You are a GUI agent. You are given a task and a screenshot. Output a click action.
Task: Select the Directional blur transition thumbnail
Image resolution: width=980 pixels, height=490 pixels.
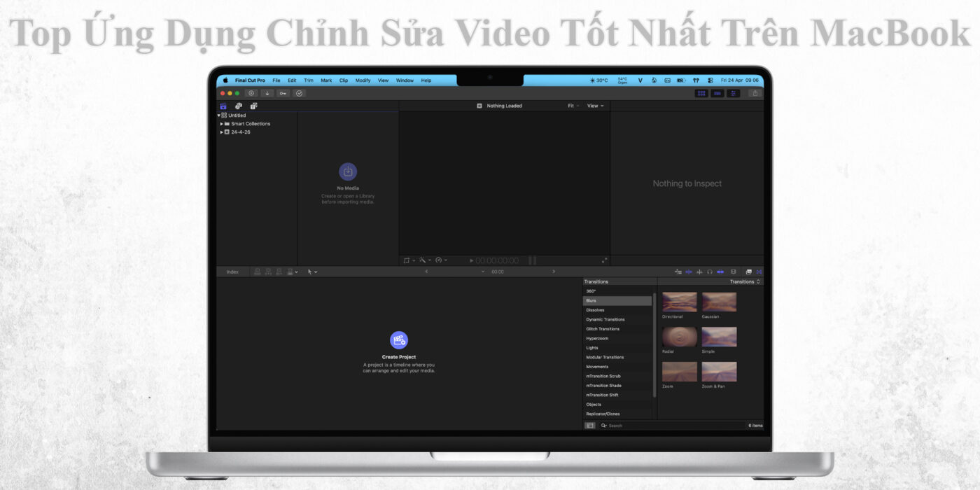click(680, 302)
